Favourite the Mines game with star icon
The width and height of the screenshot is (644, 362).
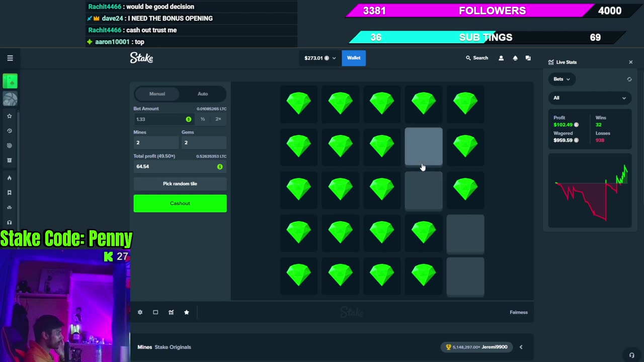click(x=187, y=312)
